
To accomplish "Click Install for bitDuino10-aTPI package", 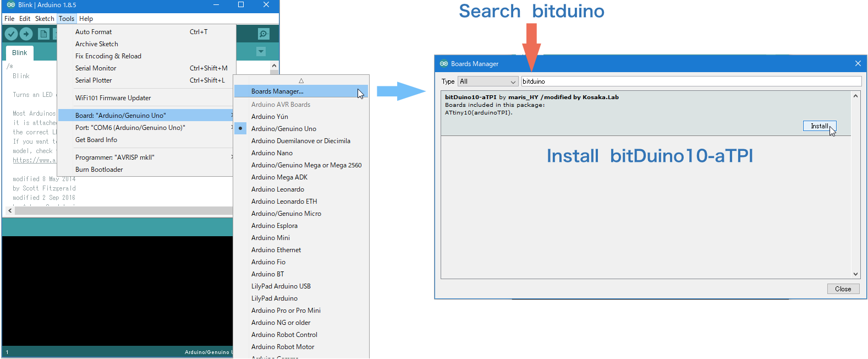I will [819, 126].
